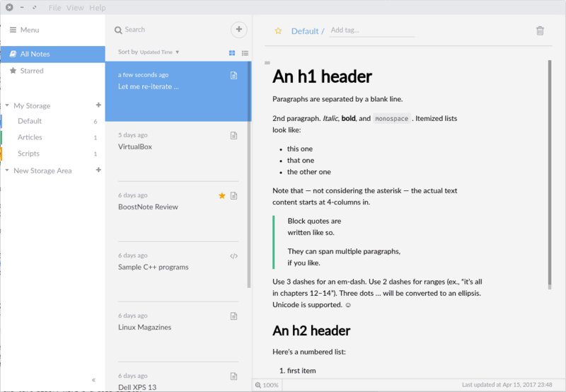The width and height of the screenshot is (566, 392).
Task: Click code snippet icon on Sample C++ programs
Action: coord(234,256)
